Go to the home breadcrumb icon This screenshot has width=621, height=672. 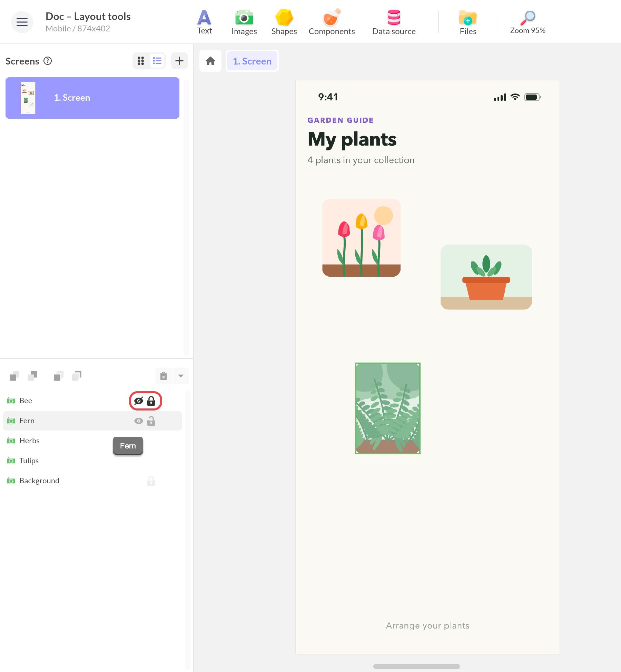[210, 61]
